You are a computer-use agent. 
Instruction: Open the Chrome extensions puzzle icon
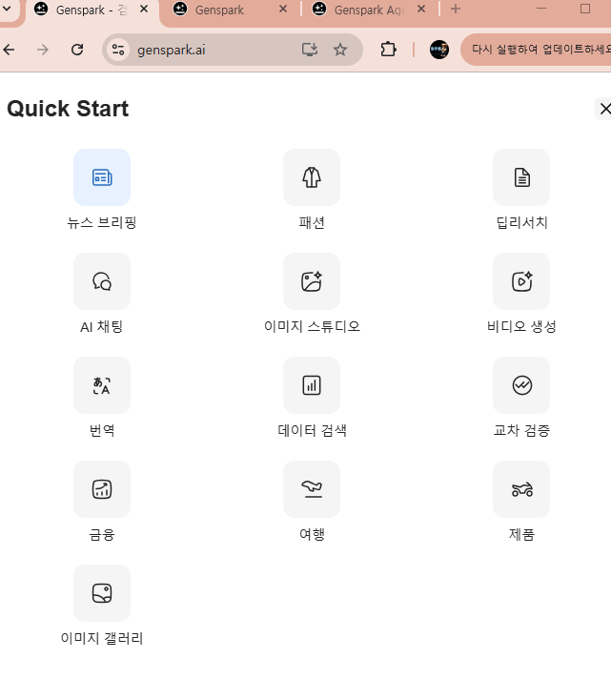(x=388, y=50)
